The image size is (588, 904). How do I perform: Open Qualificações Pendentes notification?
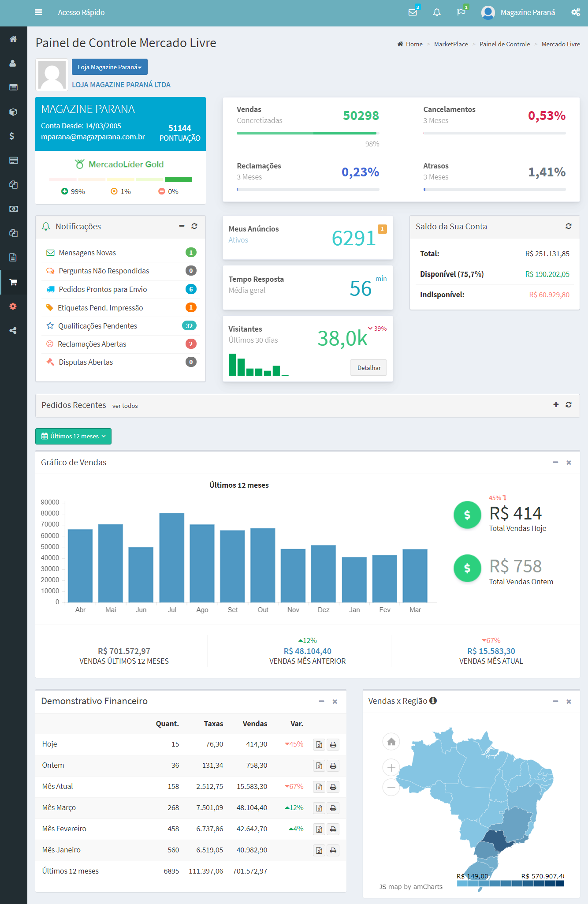[x=121, y=326]
